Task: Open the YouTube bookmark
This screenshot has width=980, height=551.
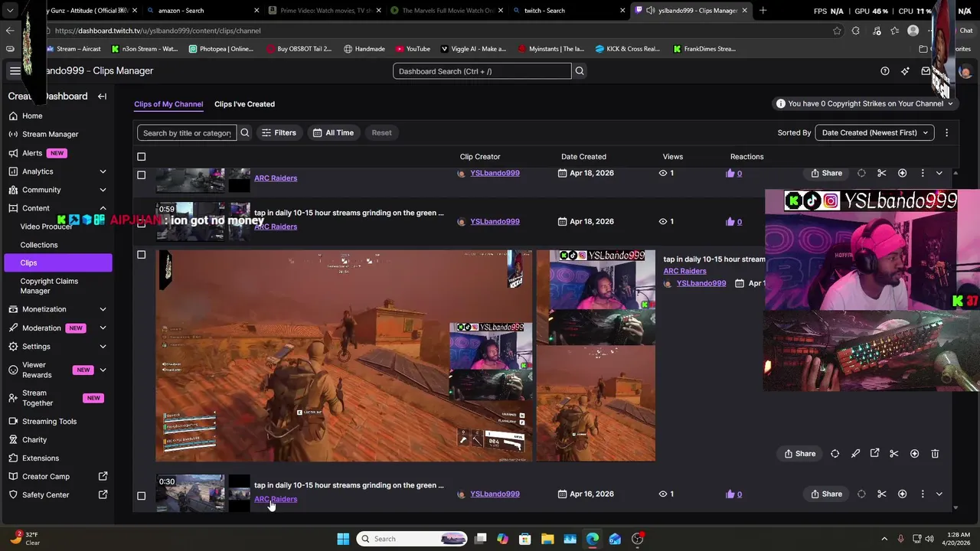Action: [413, 49]
